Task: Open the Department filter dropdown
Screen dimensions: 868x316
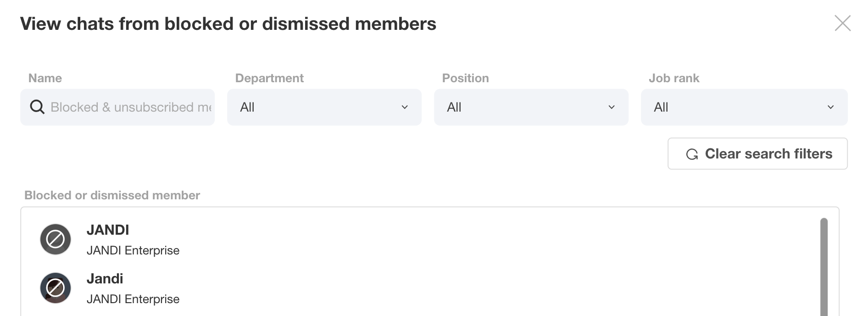Action: tap(324, 107)
